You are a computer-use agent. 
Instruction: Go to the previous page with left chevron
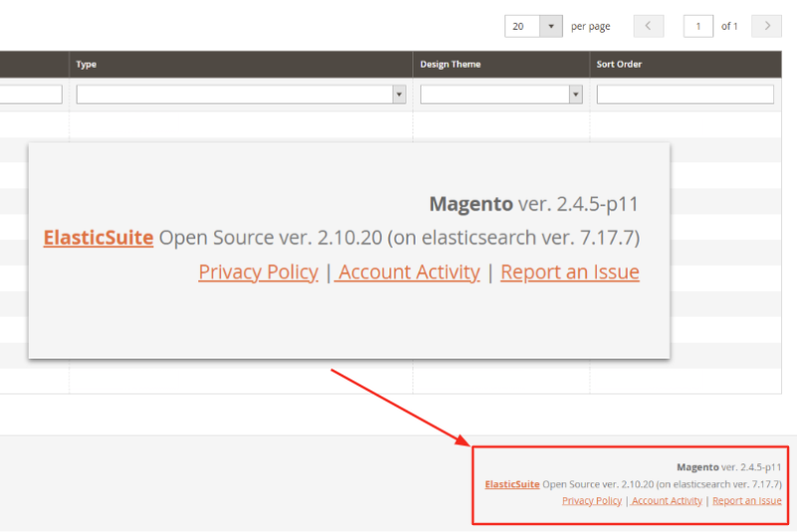(x=649, y=27)
